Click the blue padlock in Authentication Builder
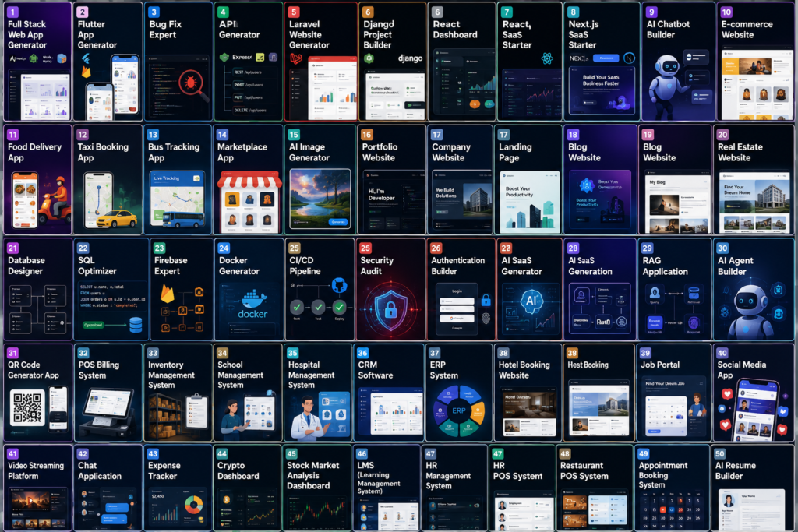This screenshot has width=798, height=532. tap(486, 300)
